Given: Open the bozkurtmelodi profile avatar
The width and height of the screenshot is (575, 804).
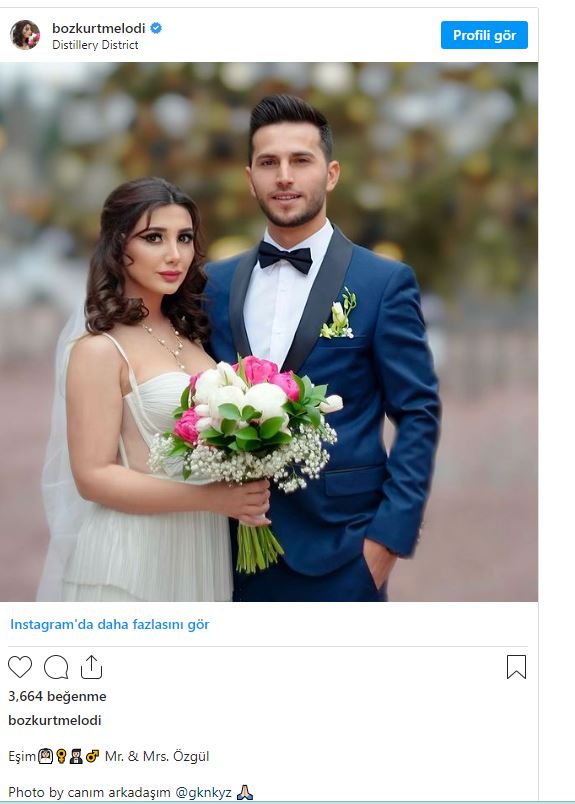Looking at the screenshot, I should 25,35.
